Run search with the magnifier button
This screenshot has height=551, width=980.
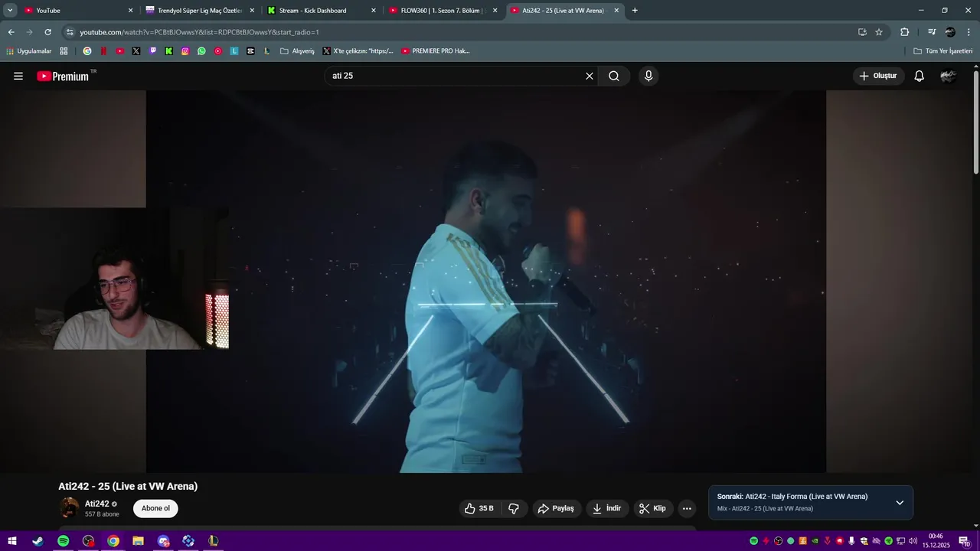pos(614,76)
